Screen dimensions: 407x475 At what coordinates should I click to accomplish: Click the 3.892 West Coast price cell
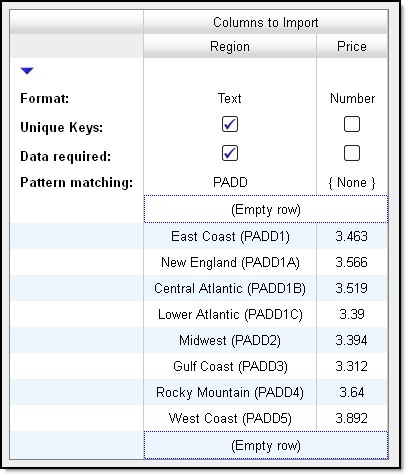coord(352,418)
